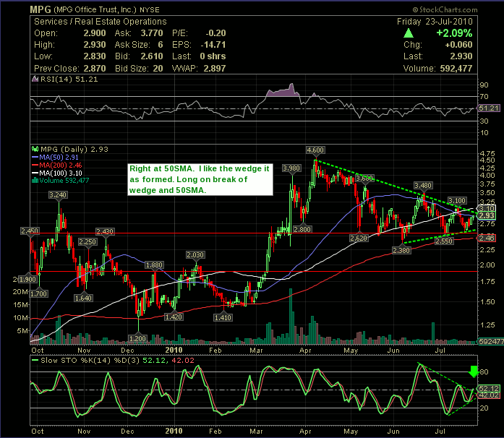Select the 2.250 price label

point(87,242)
